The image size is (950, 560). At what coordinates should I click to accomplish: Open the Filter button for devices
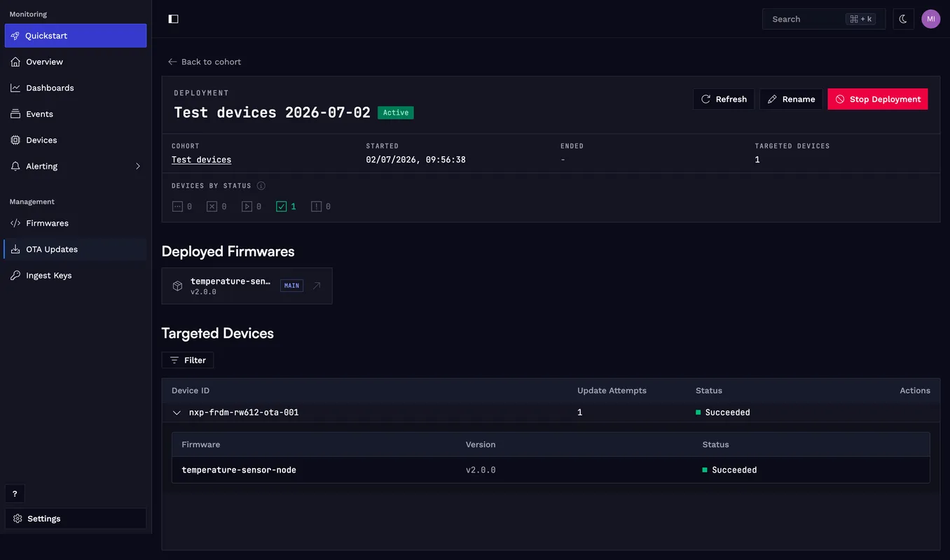pyautogui.click(x=187, y=360)
